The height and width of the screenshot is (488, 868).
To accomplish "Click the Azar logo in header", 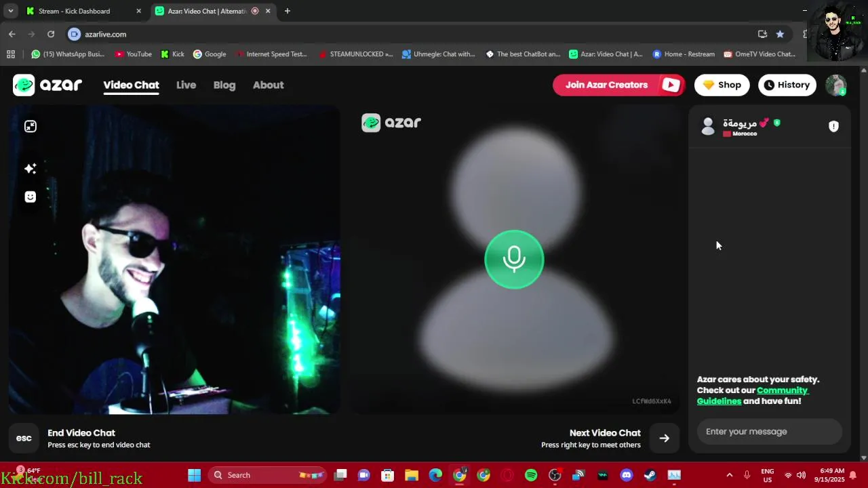I will click(x=47, y=85).
